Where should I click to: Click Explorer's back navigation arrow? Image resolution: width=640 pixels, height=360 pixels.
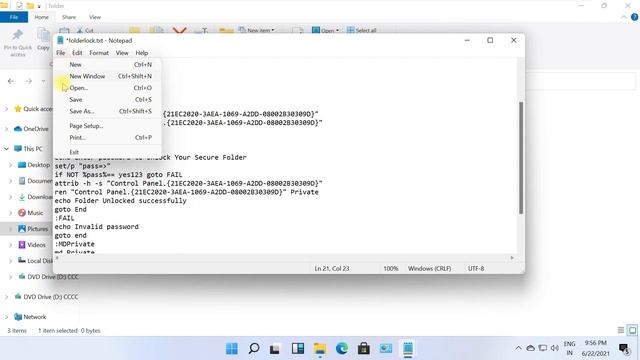[11, 81]
